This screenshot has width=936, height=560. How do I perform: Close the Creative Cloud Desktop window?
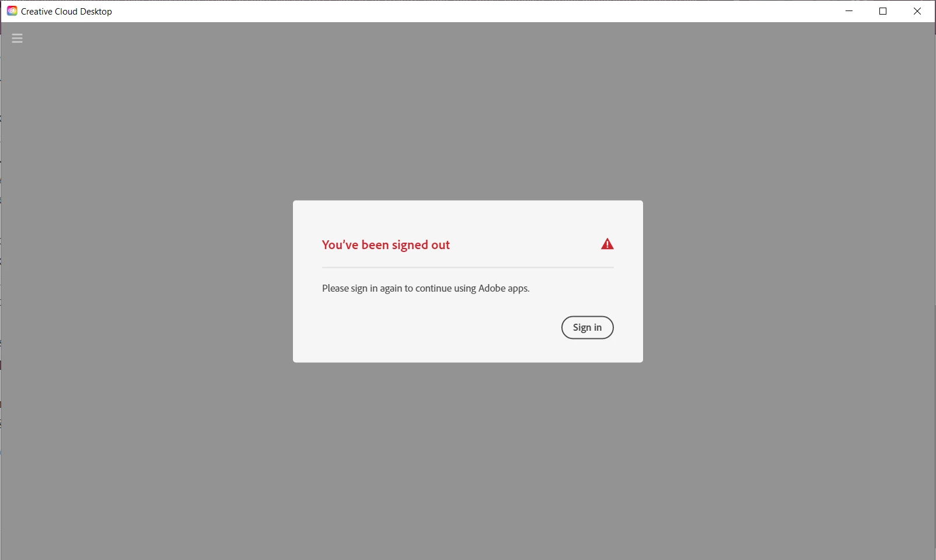tap(917, 11)
